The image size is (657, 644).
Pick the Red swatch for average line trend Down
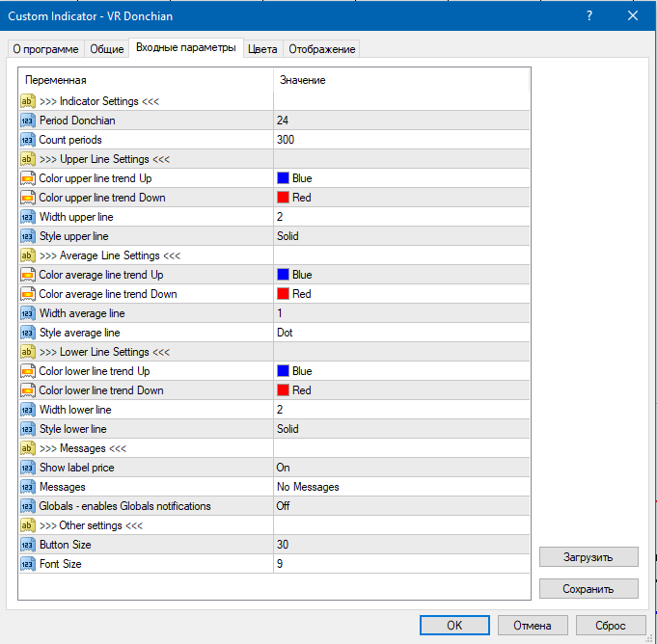(284, 293)
